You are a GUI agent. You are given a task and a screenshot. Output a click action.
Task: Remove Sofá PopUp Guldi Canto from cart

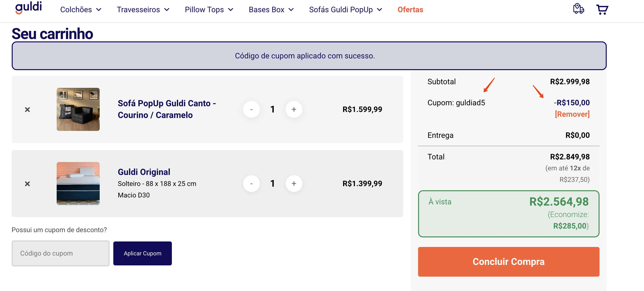pyautogui.click(x=27, y=110)
